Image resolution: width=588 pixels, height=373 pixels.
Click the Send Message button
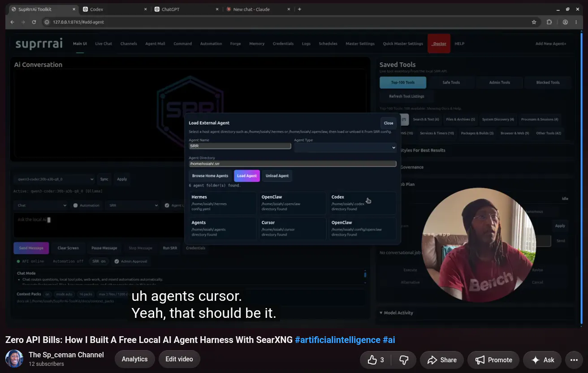[31, 248]
